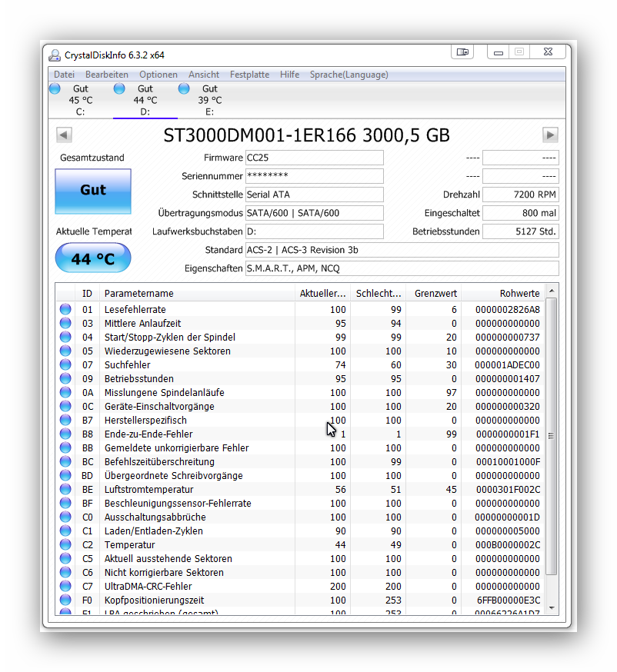This screenshot has width=617, height=672.
Task: Click status orb of Mittlere Anlaufzeit row
Action: click(65, 323)
